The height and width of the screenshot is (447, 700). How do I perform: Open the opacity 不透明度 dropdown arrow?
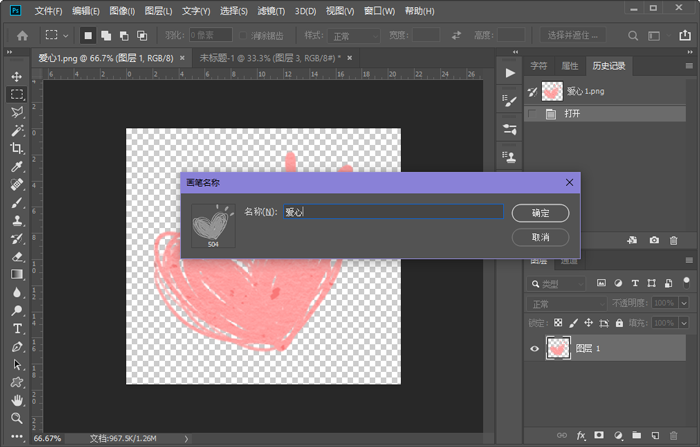click(x=683, y=303)
